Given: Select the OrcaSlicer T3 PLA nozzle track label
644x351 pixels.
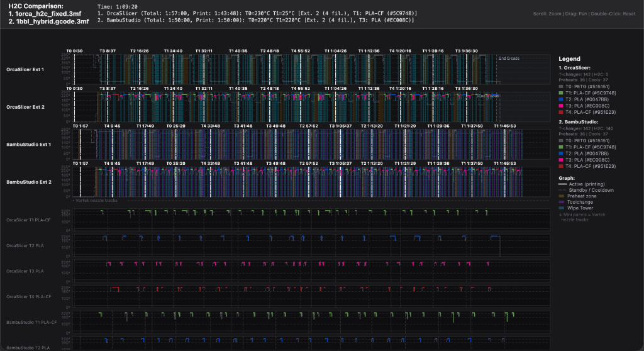Looking at the screenshot, I should [x=25, y=271].
